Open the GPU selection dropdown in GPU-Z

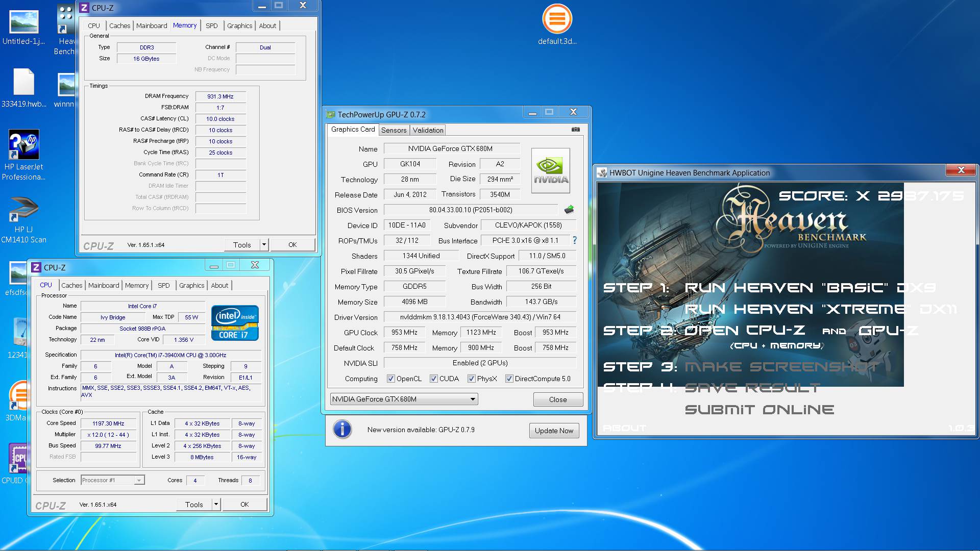tap(404, 399)
